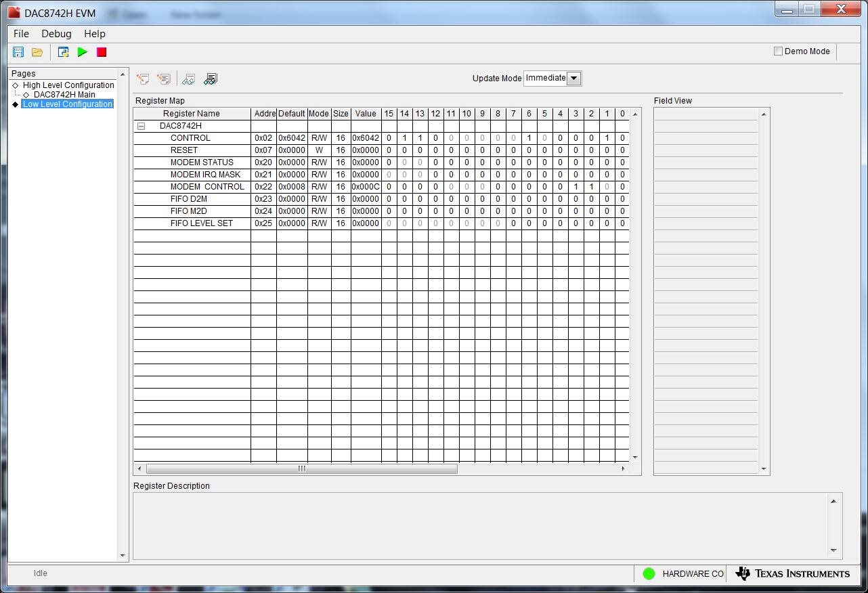Click the Write Register pencil icon
The width and height of the screenshot is (868, 593).
click(x=143, y=79)
